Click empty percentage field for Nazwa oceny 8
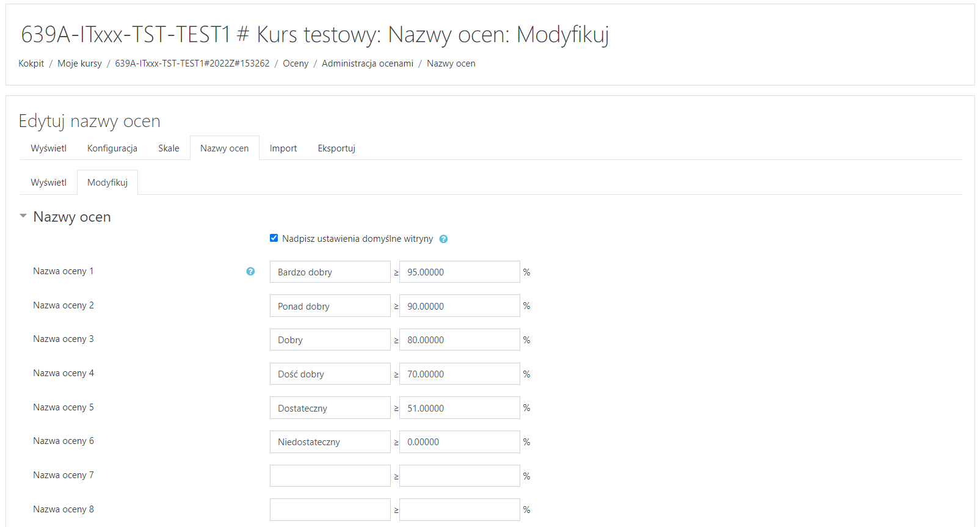980x527 pixels. [460, 510]
